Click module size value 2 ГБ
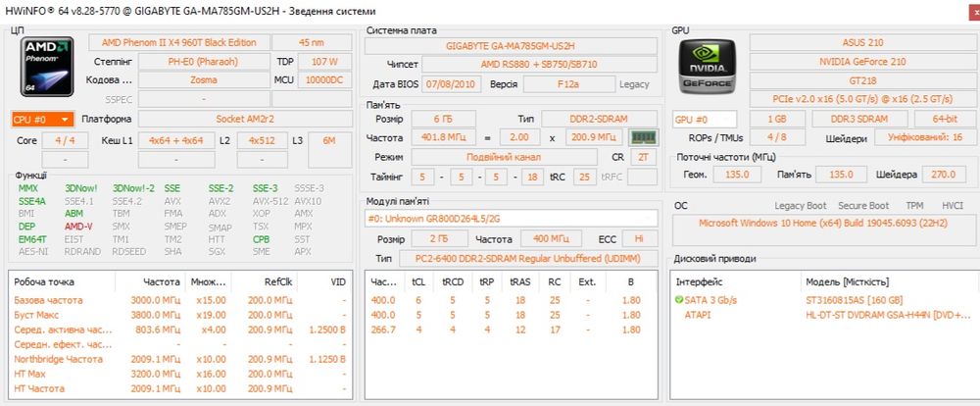 [439, 239]
